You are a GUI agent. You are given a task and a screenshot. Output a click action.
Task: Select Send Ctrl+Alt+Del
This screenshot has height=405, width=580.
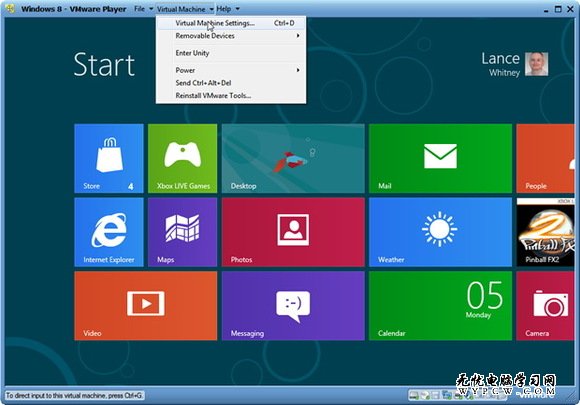(231, 83)
